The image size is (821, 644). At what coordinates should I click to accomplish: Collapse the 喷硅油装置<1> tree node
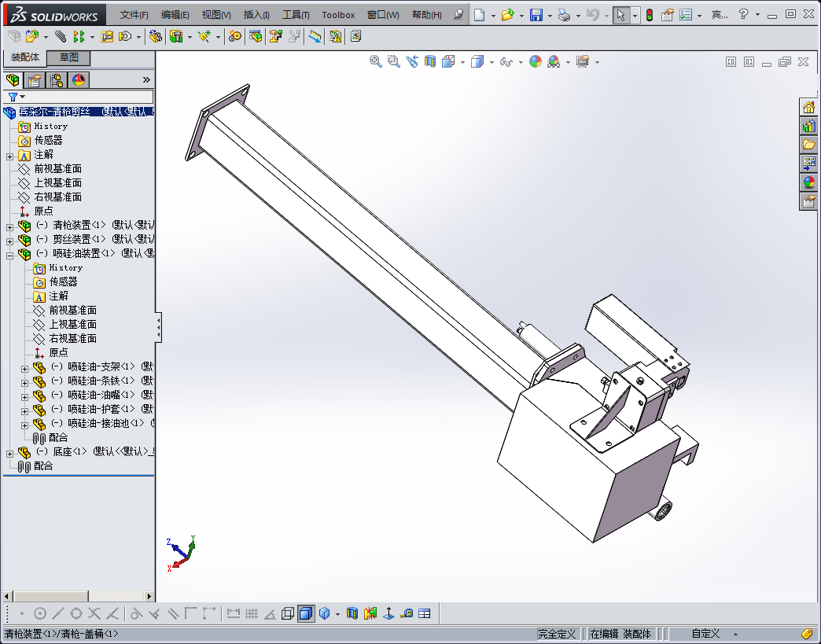(x=10, y=256)
